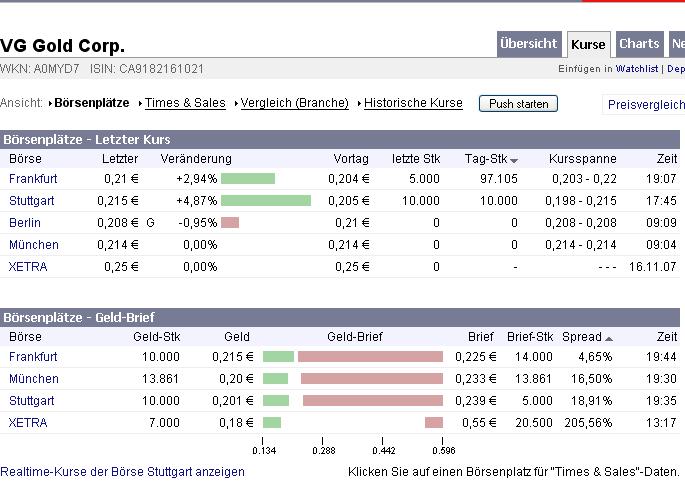Image resolution: width=685 pixels, height=486 pixels.
Task: Switch to the Charts tab
Action: pos(639,44)
